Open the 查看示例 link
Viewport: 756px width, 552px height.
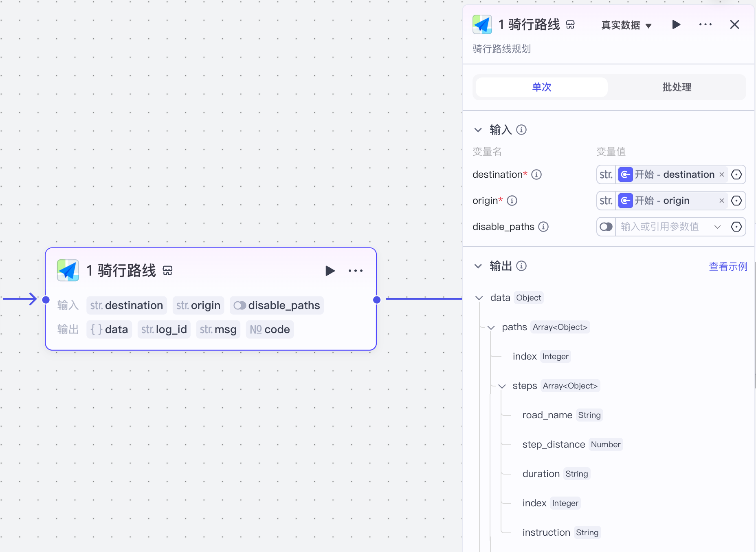728,267
